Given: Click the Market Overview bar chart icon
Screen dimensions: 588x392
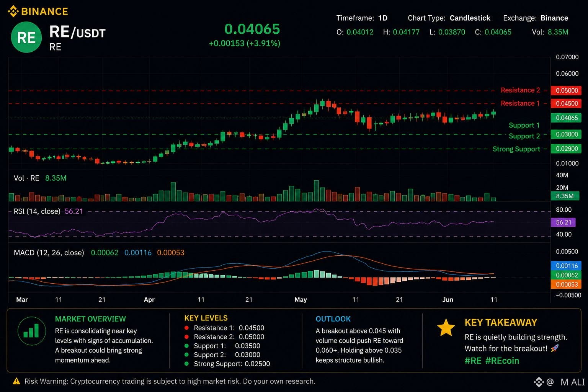Looking at the screenshot, I should [31, 330].
